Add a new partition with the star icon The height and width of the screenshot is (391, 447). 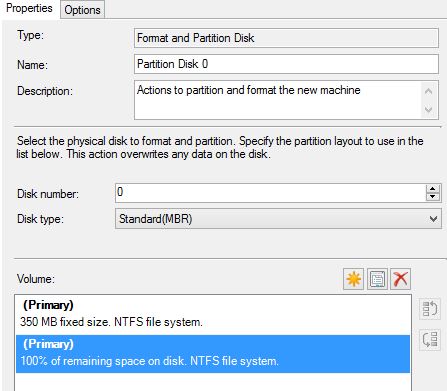click(353, 279)
